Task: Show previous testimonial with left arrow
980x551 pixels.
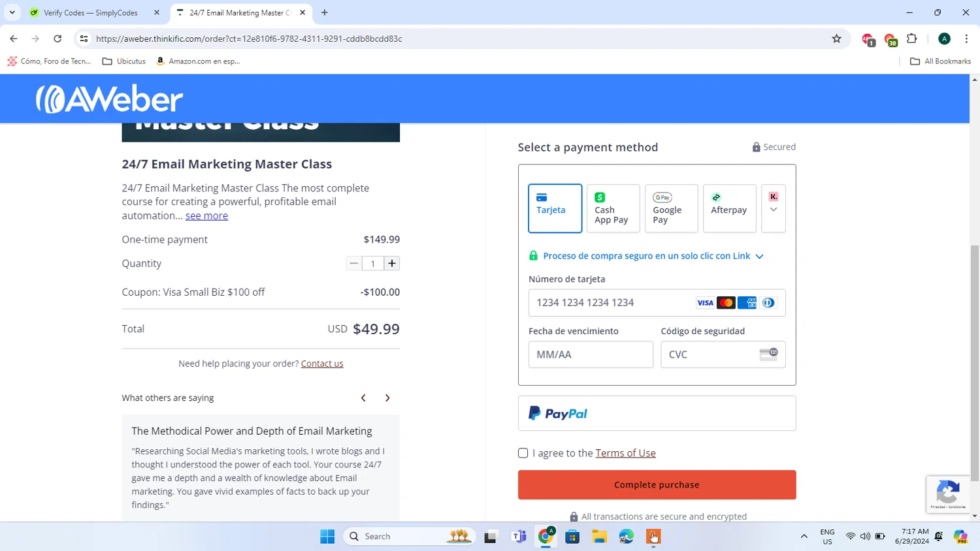Action: point(363,398)
